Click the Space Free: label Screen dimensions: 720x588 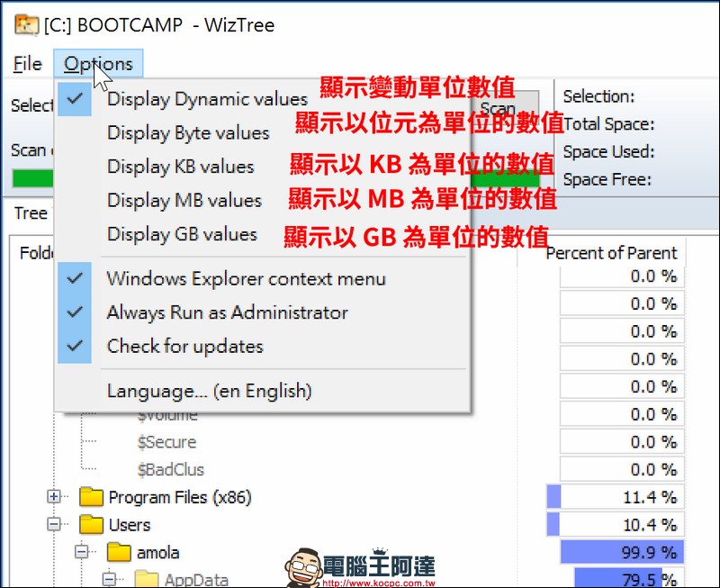(x=607, y=179)
